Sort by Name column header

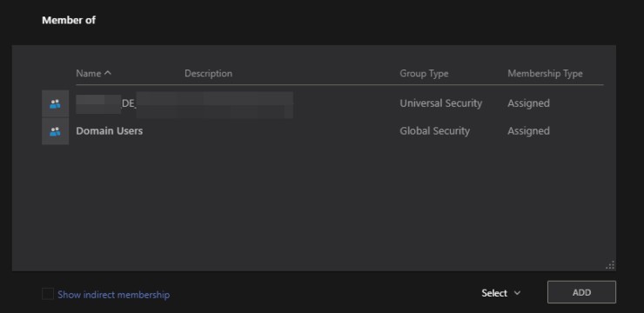click(88, 73)
